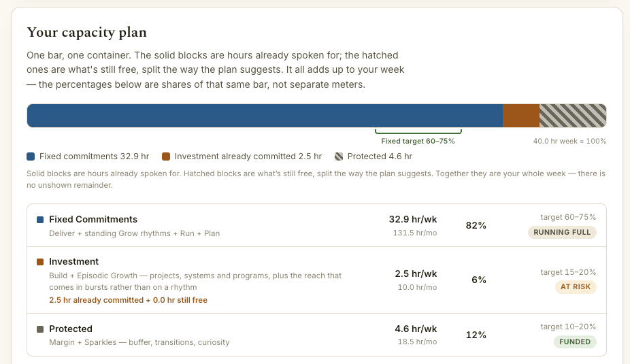This screenshot has width=630, height=364.
Task: Open the Investment row title
Action: [x=74, y=261]
